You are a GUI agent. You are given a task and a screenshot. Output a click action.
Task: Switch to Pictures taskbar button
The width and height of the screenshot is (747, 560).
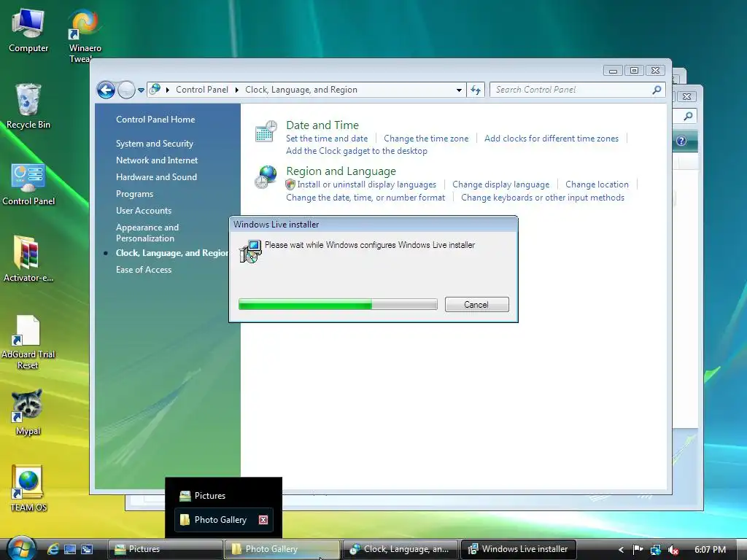[x=165, y=549]
